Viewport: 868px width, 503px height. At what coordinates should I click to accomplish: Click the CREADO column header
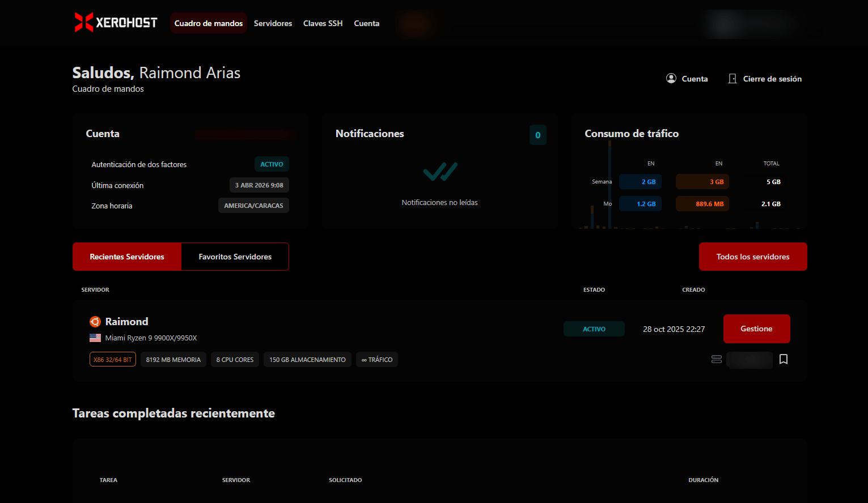693,289
